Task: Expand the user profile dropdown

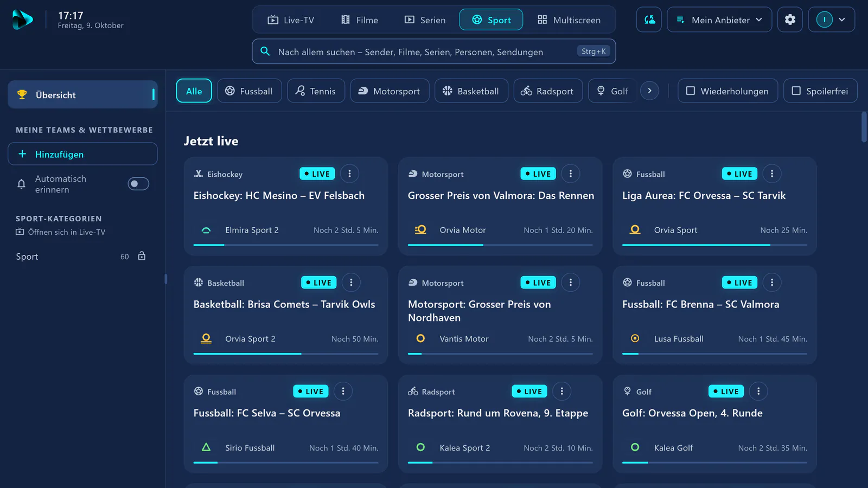Action: click(x=832, y=20)
